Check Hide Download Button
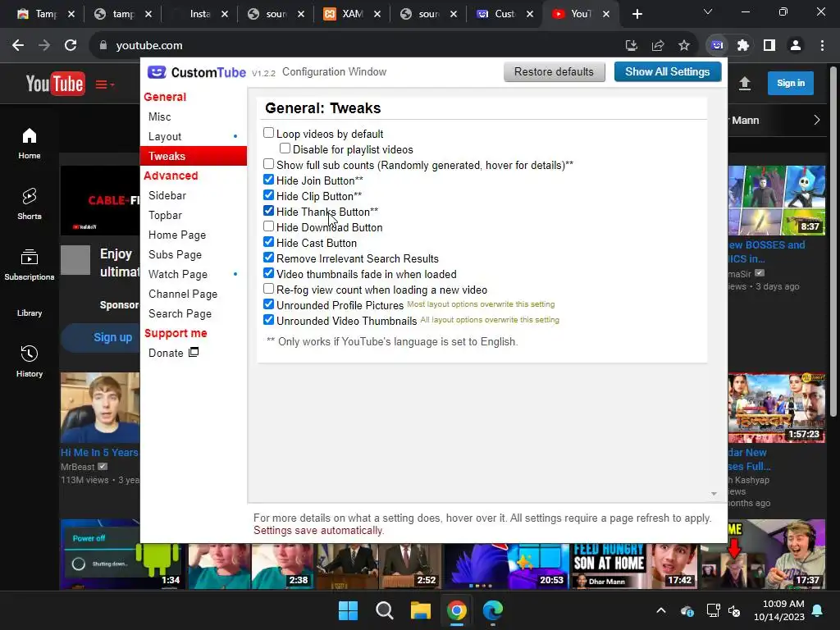This screenshot has width=840, height=630. pos(268,226)
